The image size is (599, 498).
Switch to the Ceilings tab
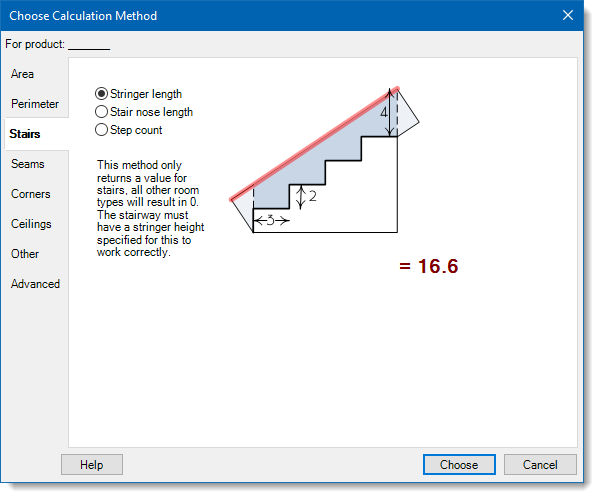tap(31, 224)
